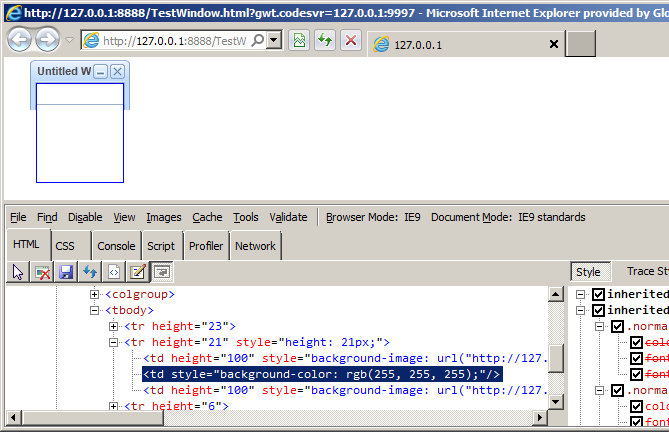The image size is (669, 433).
Task: Click Browser Mode: IE9 selector
Action: click(x=372, y=217)
